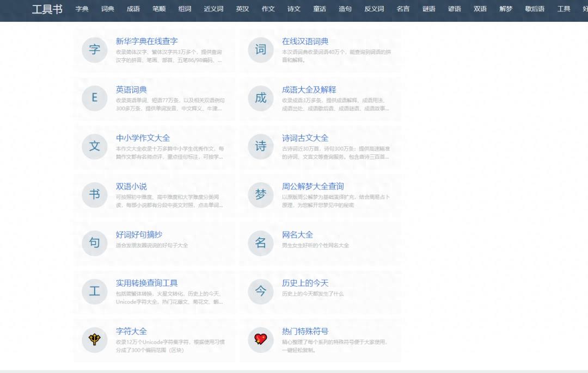This screenshot has width=588, height=373.
Task: Open the 笔顺 menu in top navigation
Action: (x=159, y=9)
